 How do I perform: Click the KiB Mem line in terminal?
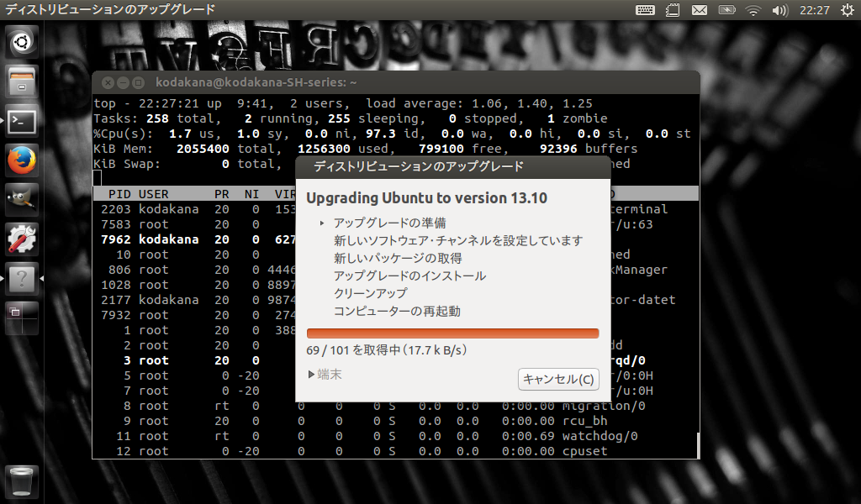tap(365, 149)
